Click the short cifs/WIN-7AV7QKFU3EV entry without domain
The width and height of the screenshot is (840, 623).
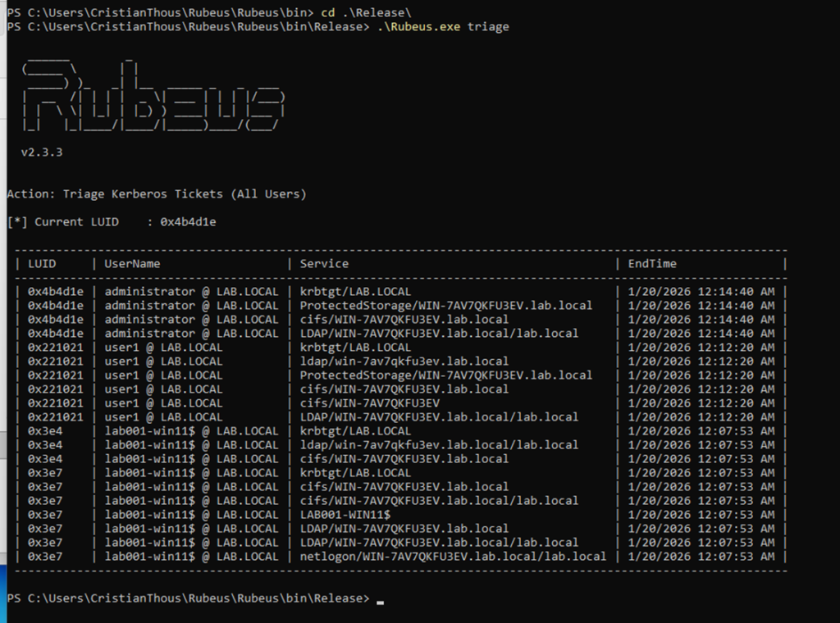pos(369,403)
